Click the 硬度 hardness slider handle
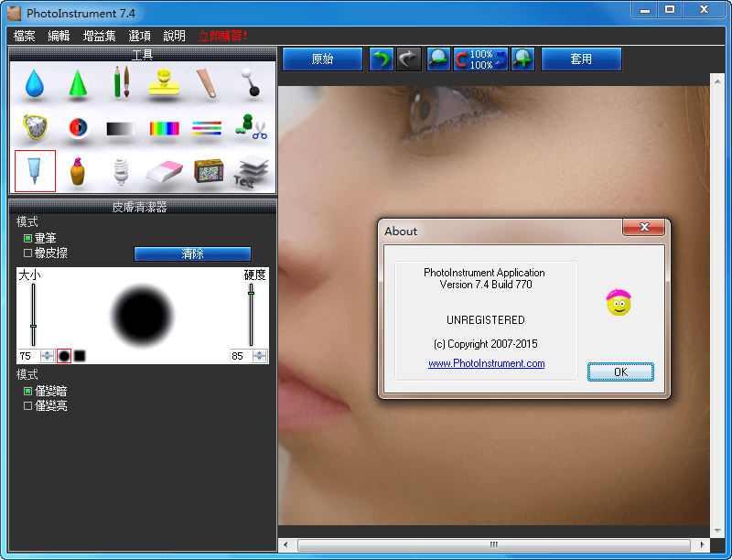Screen dimensions: 732x560 pyautogui.click(x=251, y=293)
